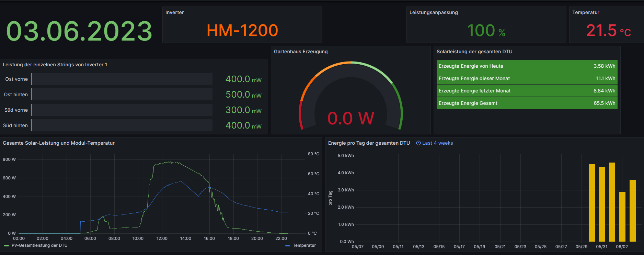This screenshot has height=255, width=644.
Task: Toggle Temperatur series label in chart legend
Action: [304, 245]
